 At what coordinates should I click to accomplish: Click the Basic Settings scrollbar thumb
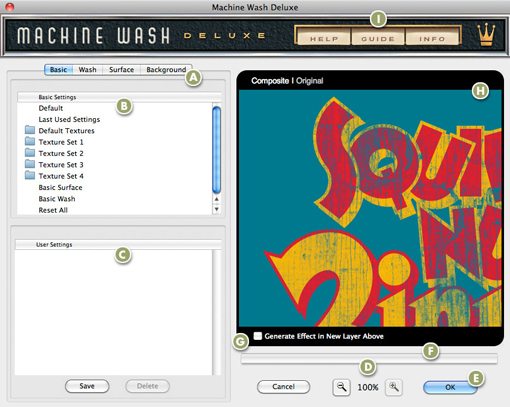216,150
